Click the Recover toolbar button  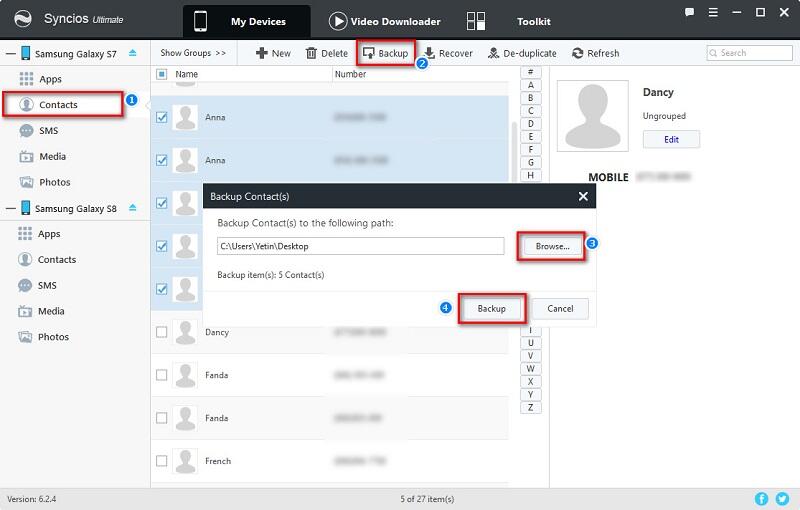[447, 53]
